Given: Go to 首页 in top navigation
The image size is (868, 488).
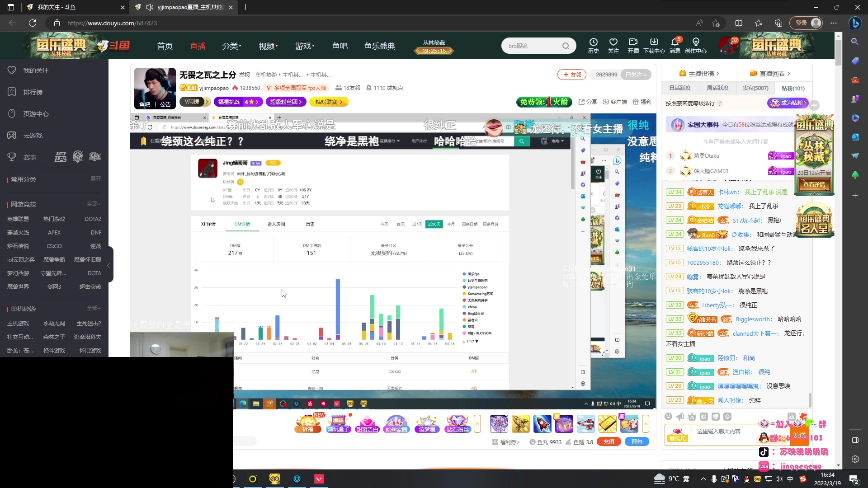Looking at the screenshot, I should tap(165, 46).
